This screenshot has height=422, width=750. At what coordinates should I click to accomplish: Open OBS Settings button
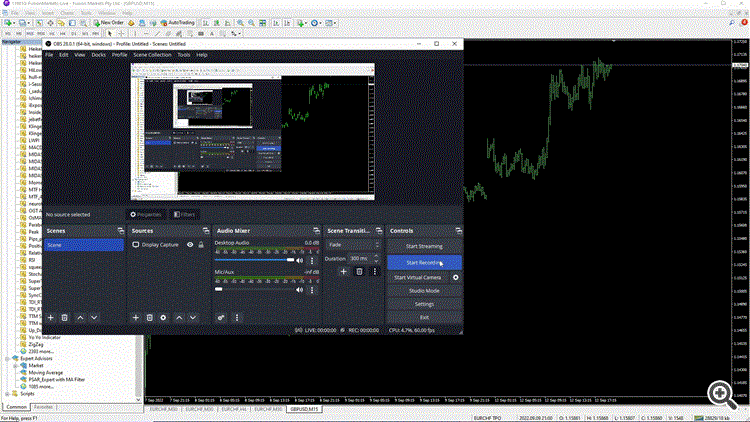pyautogui.click(x=424, y=304)
